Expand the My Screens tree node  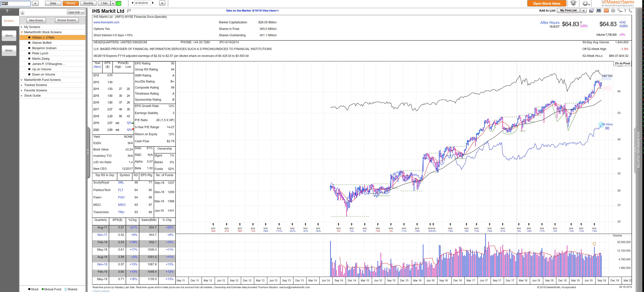click(22, 27)
